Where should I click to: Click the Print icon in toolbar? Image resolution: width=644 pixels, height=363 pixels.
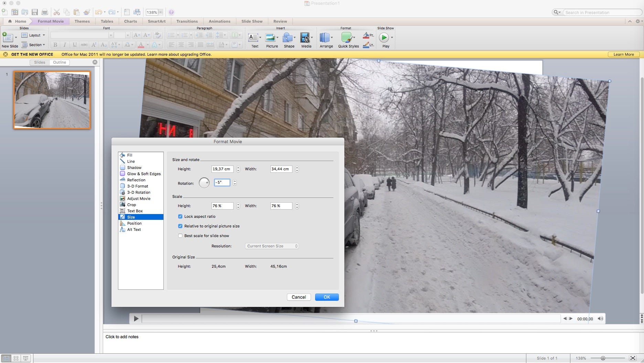44,12
